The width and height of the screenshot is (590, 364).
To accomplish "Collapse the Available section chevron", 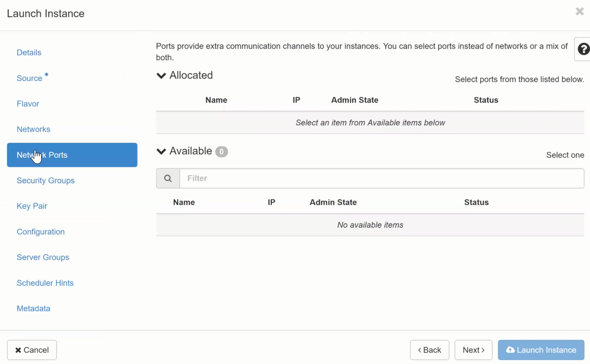I will (161, 152).
